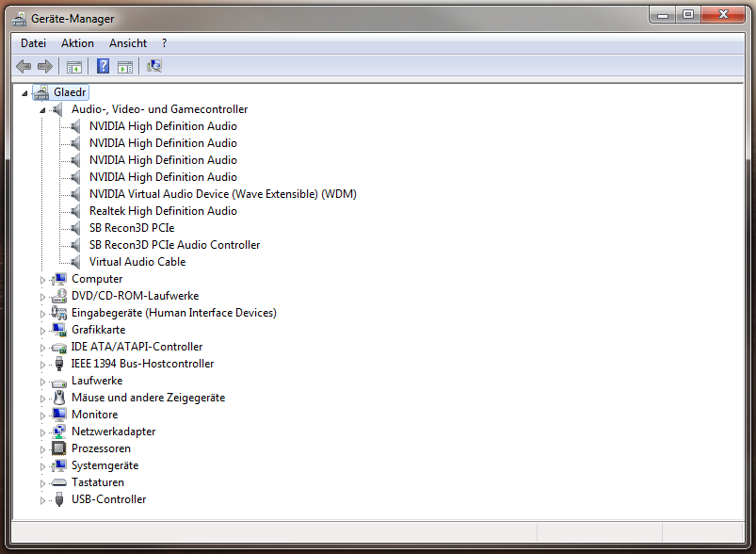The image size is (756, 554).
Task: Click the speaker icon of Realtek High Definition Audio
Action: [75, 211]
